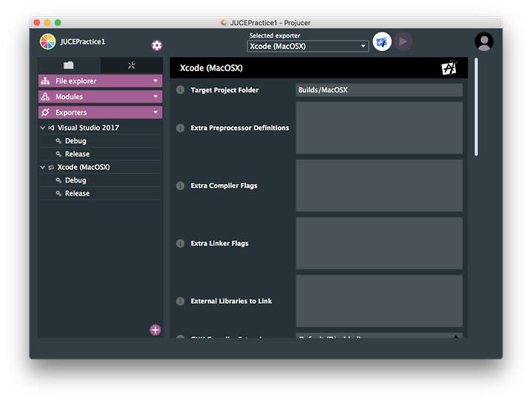Click the Exporters plug icon

(45, 112)
